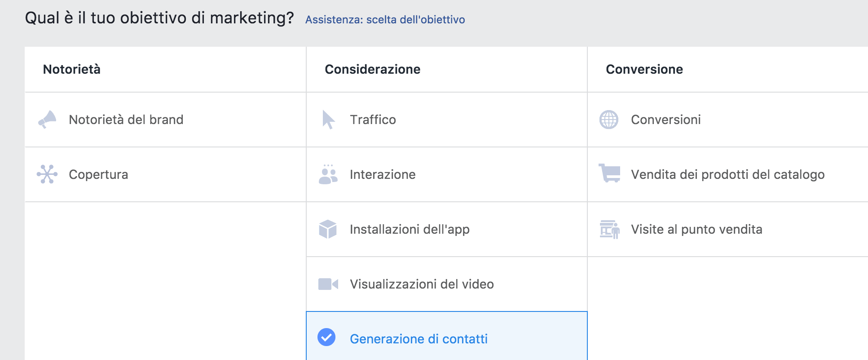
Task: Open Assistenza: scelta dell'obiettivo help link
Action: tap(385, 20)
